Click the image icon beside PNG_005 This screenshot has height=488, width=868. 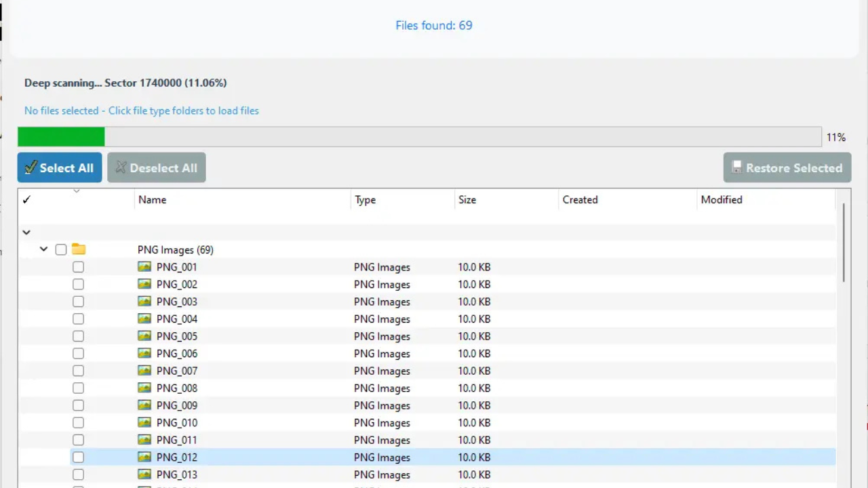pyautogui.click(x=144, y=336)
